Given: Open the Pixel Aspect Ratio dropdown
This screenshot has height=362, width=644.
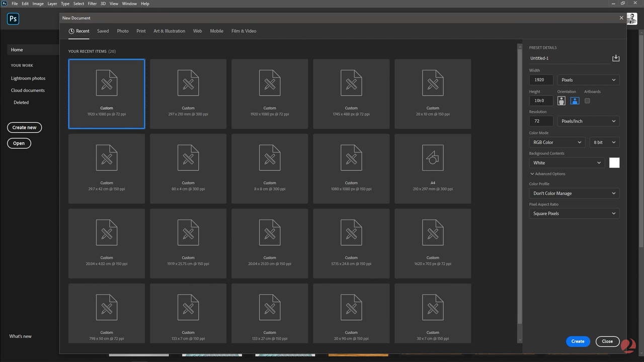Looking at the screenshot, I should [574, 213].
